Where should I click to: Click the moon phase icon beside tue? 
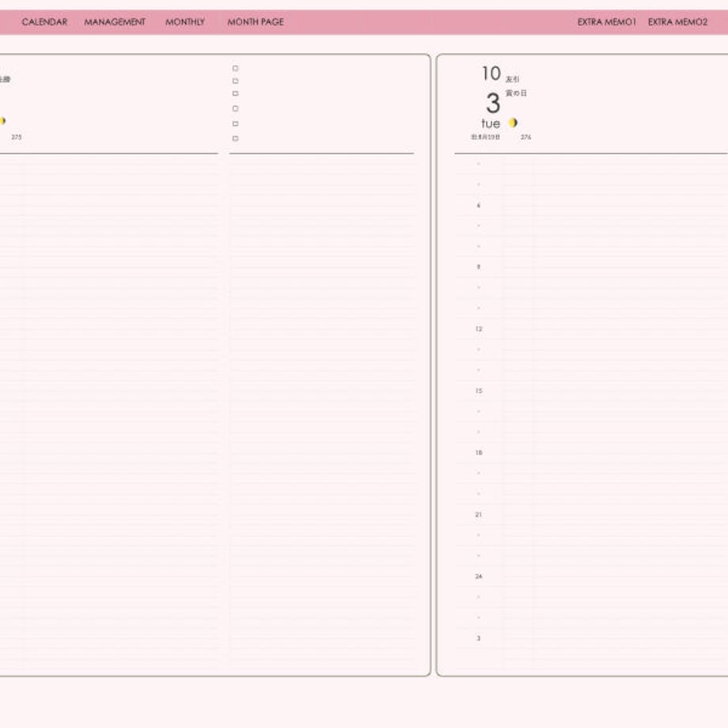pyautogui.click(x=513, y=123)
